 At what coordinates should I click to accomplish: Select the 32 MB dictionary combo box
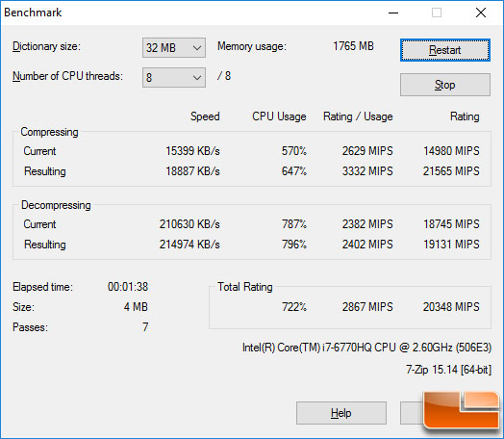point(174,48)
